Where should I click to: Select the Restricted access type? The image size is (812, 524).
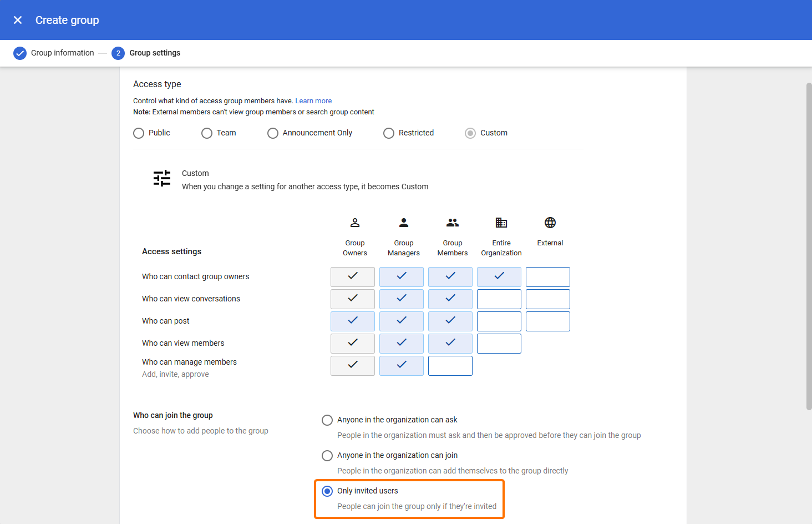[389, 133]
